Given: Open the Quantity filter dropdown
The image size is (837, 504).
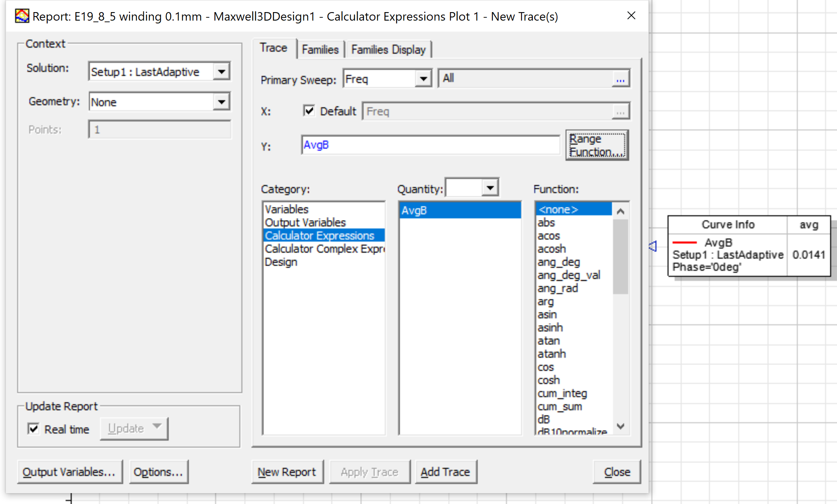Looking at the screenshot, I should (x=490, y=188).
